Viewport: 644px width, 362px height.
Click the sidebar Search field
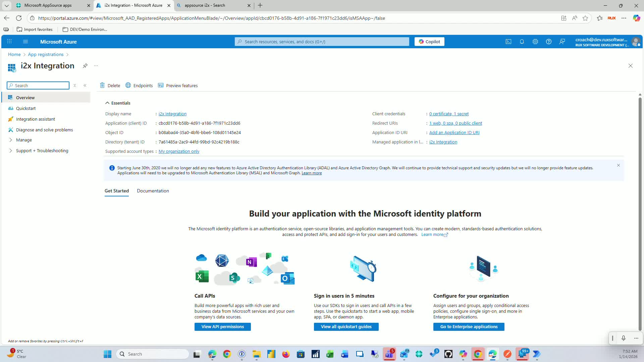pyautogui.click(x=40, y=85)
